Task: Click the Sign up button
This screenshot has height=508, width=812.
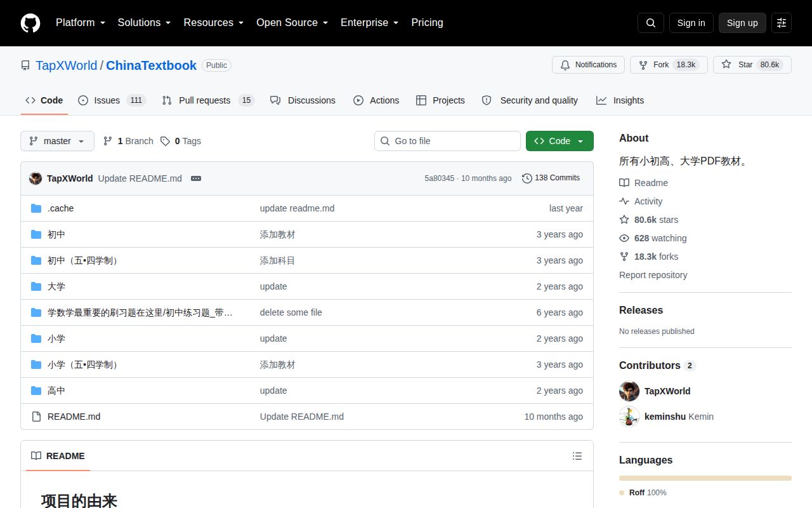Action: (x=742, y=23)
